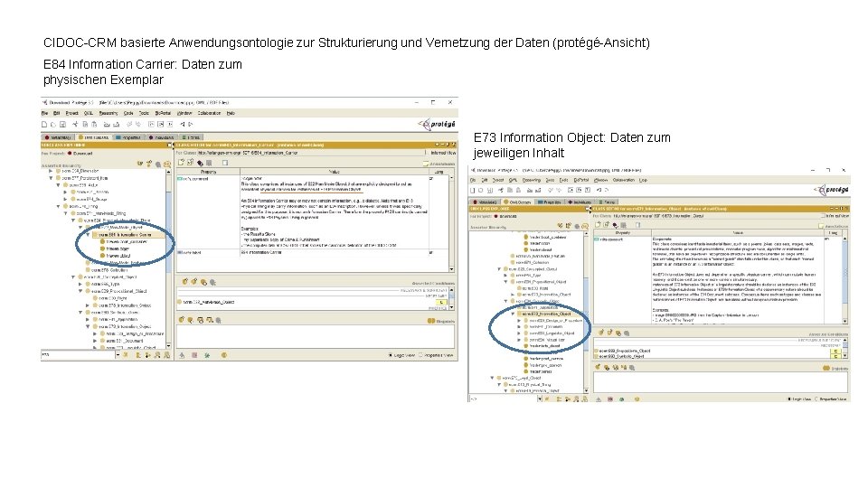Expand crm:E55_Type node in left tree
Screen dimensions: 868x488
[x=80, y=284]
